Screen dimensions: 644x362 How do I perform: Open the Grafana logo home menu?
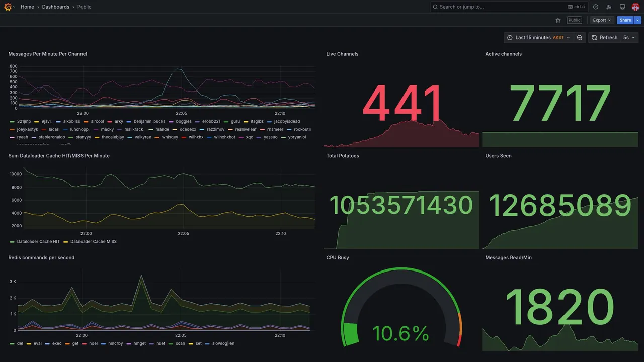click(8, 7)
